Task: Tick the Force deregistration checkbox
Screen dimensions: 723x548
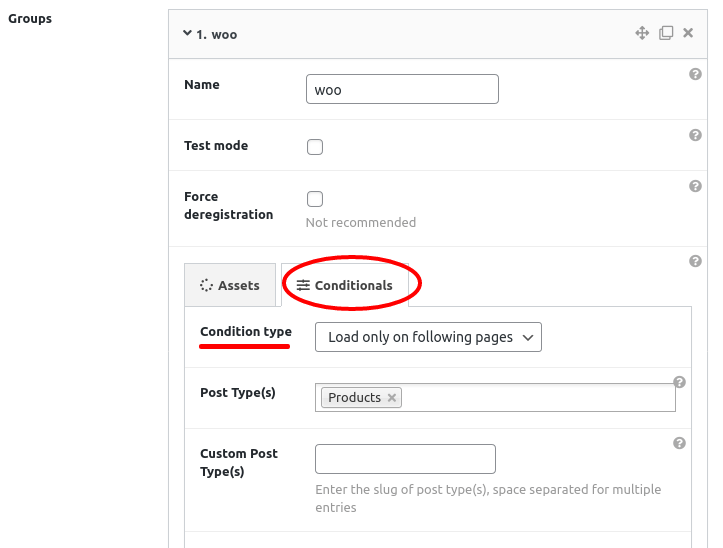Action: tap(315, 199)
